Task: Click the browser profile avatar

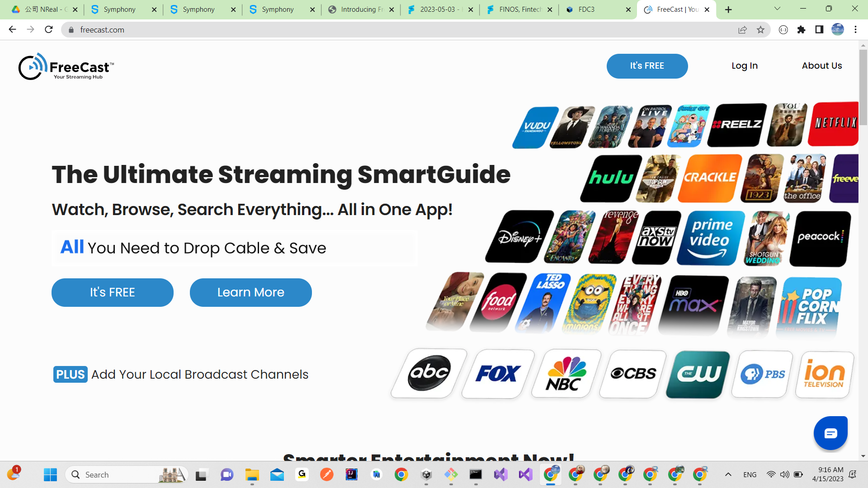Action: tap(838, 29)
